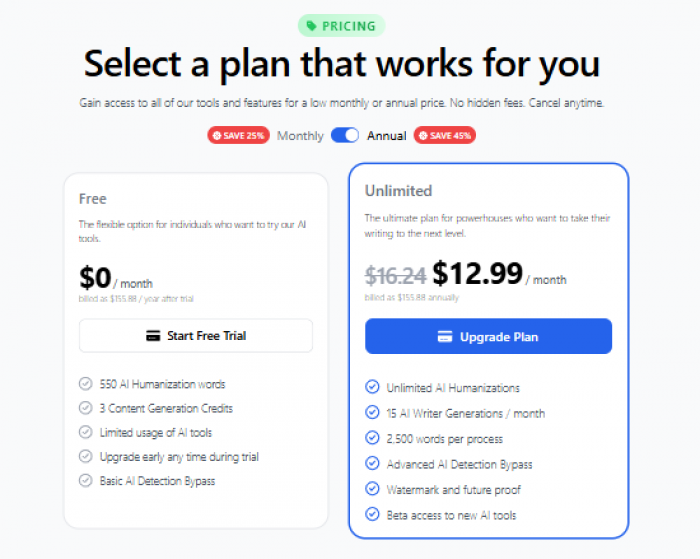Click checkmark beside Advanced AI Detection Bypass

372,463
